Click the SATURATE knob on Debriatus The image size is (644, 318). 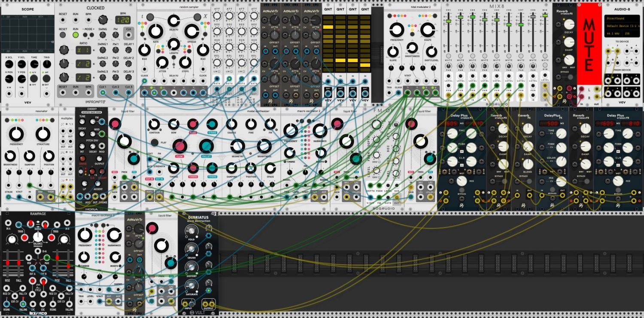click(x=192, y=285)
